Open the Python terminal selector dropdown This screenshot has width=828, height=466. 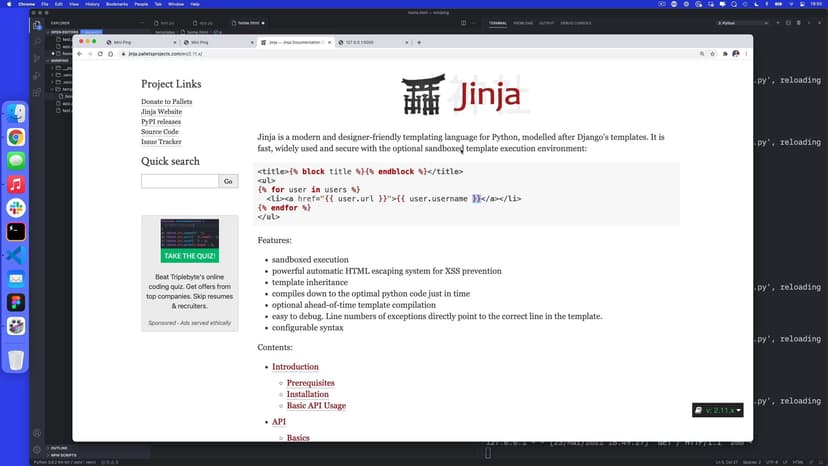(746, 22)
